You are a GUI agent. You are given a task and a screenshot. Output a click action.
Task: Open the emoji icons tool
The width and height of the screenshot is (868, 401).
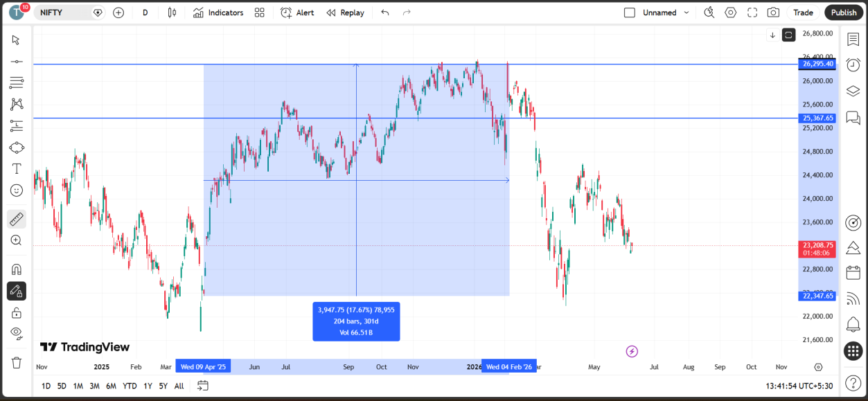[x=16, y=190]
